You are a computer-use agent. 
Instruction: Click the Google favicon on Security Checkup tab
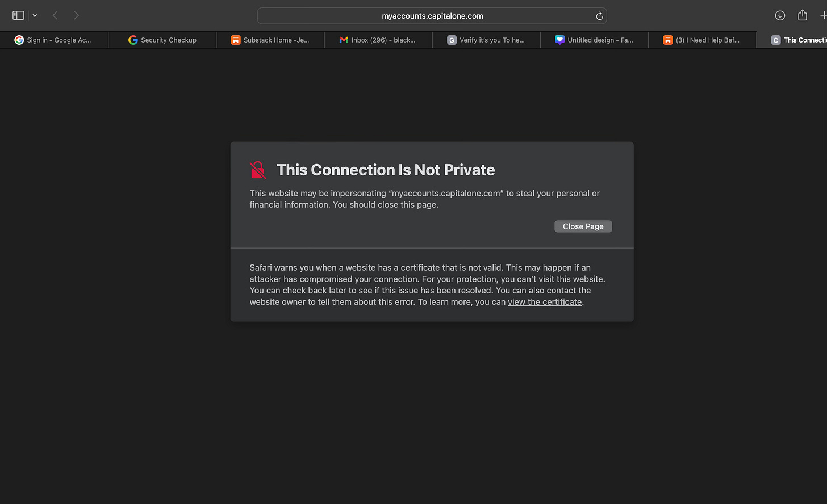tap(133, 40)
